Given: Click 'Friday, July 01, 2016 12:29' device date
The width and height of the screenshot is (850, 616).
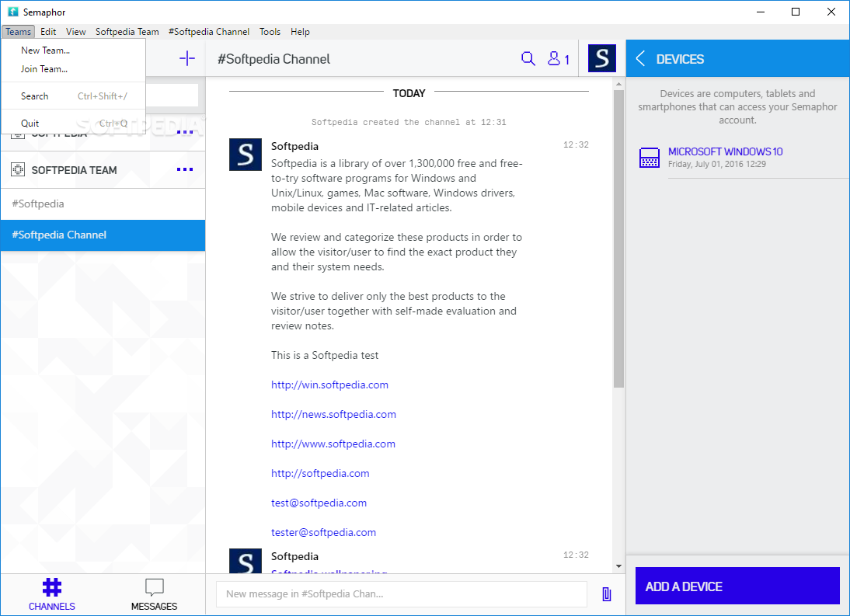Looking at the screenshot, I should point(716,164).
